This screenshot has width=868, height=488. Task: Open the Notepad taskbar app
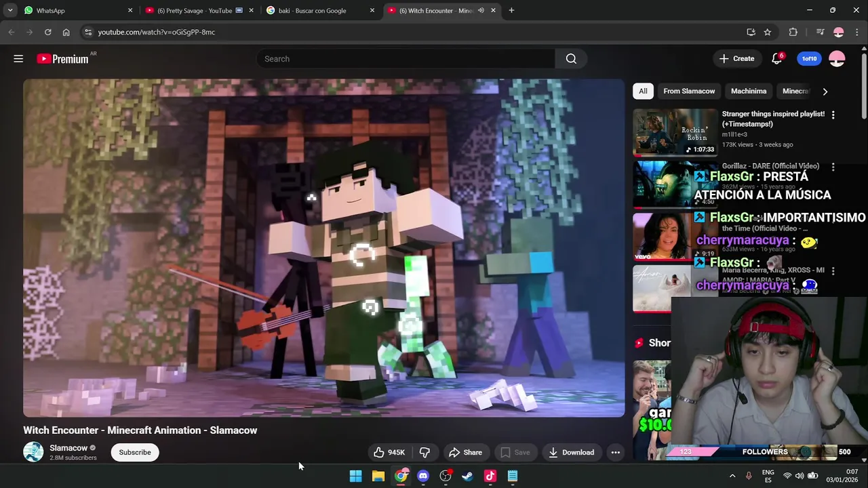[x=513, y=476]
